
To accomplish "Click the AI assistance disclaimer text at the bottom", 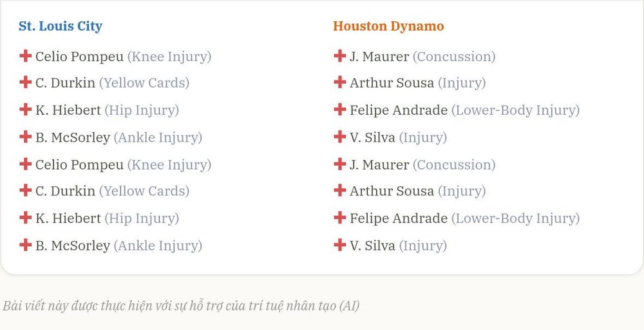I will [x=181, y=306].
